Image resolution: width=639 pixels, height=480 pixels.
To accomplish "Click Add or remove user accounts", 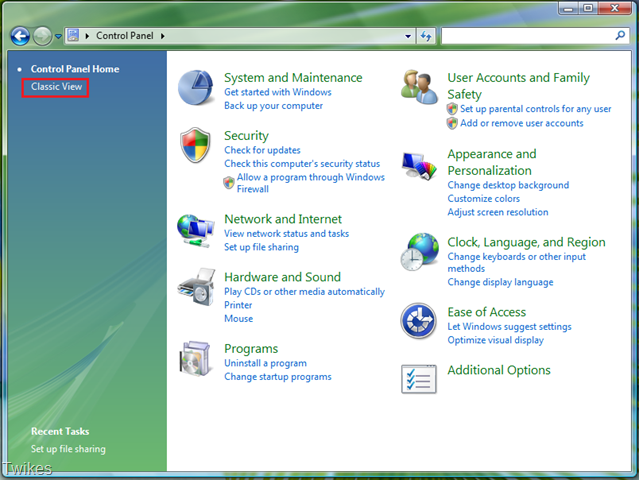I will (521, 123).
